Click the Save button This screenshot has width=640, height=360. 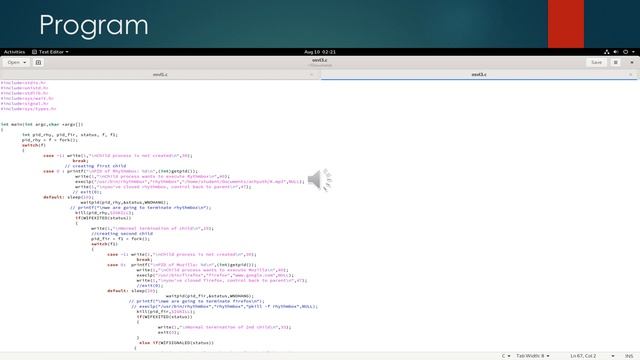596,62
